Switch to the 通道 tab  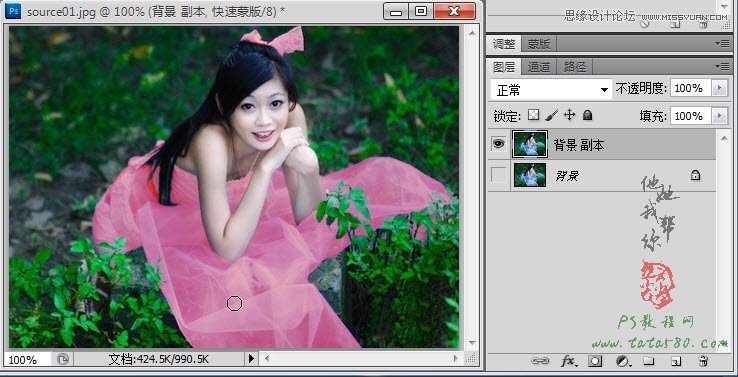pyautogui.click(x=538, y=67)
